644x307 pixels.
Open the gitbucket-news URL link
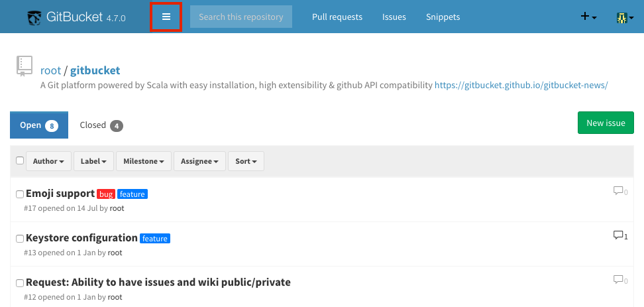(521, 85)
